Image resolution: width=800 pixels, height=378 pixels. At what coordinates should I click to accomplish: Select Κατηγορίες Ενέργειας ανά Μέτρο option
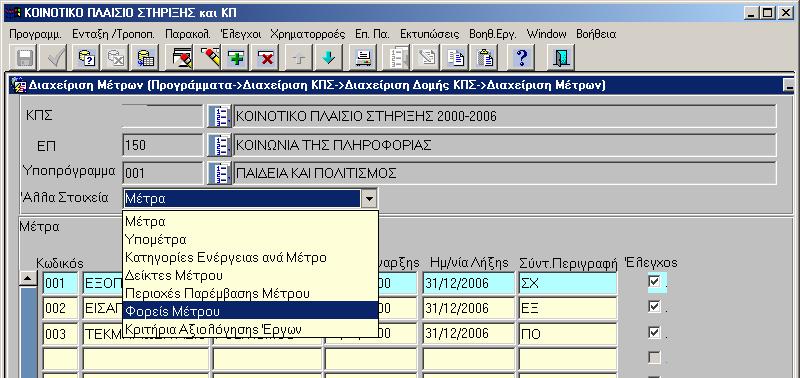[x=251, y=257]
